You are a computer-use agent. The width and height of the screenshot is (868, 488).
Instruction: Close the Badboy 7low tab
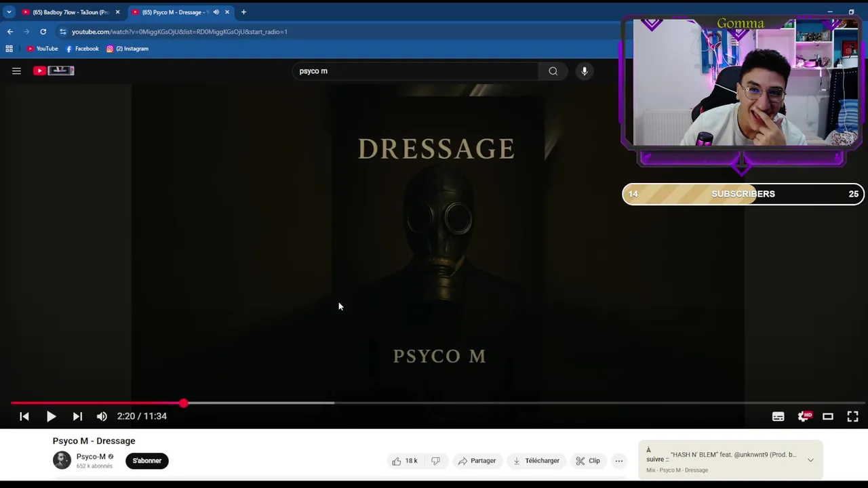(117, 12)
